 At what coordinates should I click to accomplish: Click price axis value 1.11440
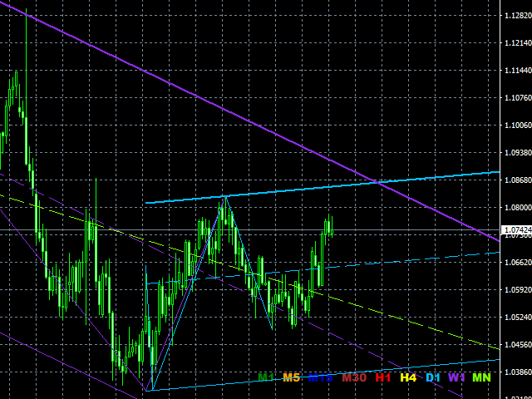coord(518,70)
